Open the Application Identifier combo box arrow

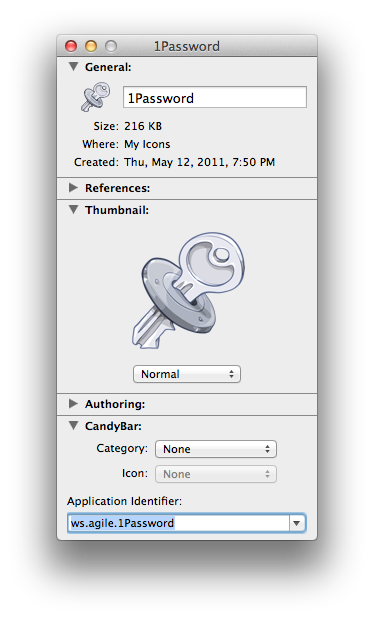click(x=297, y=523)
